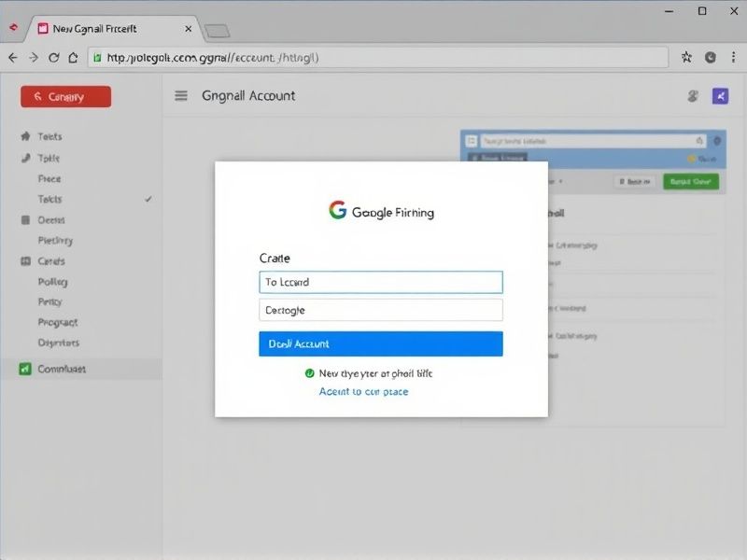The width and height of the screenshot is (747, 560).
Task: Open the hamburger menu beside Gngnail Account
Action: point(181,96)
